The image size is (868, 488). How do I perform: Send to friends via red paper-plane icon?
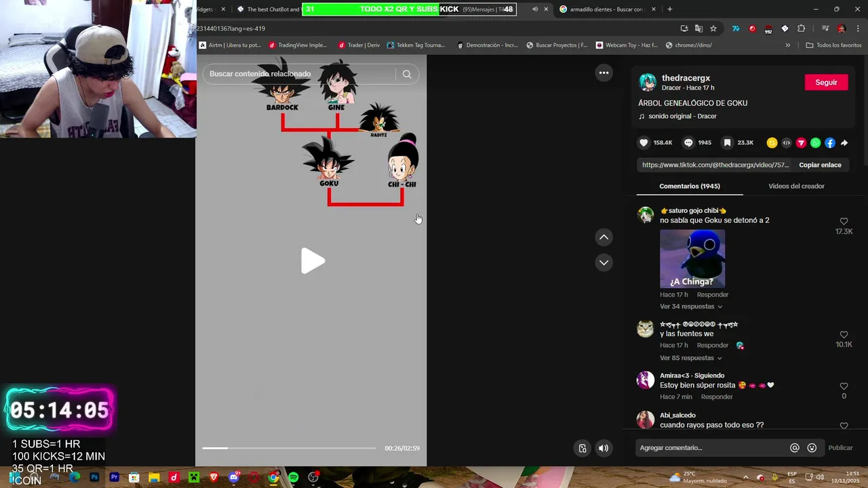click(801, 143)
